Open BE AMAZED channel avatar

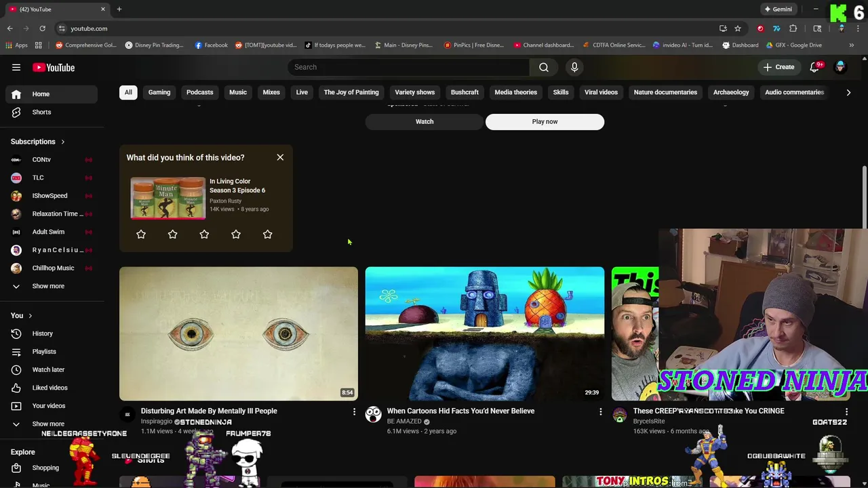click(373, 415)
